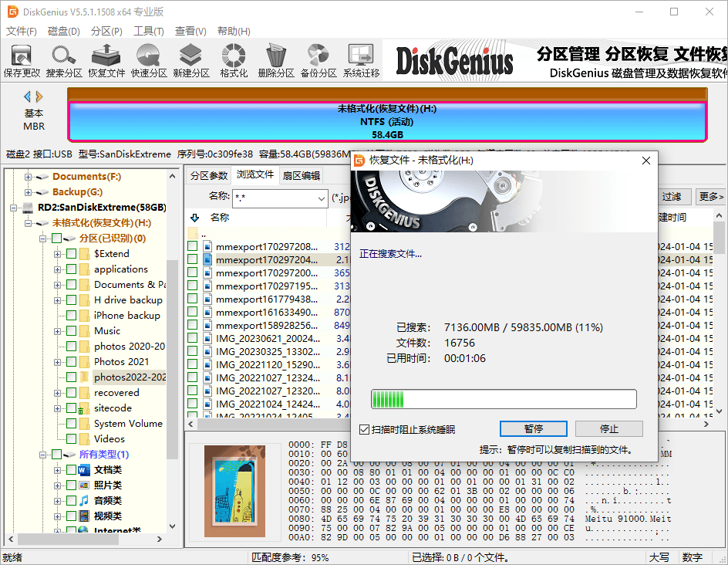Launch the Recover Files (恢复文件) tool
Image resolution: width=728 pixels, height=565 pixels.
coord(106,60)
